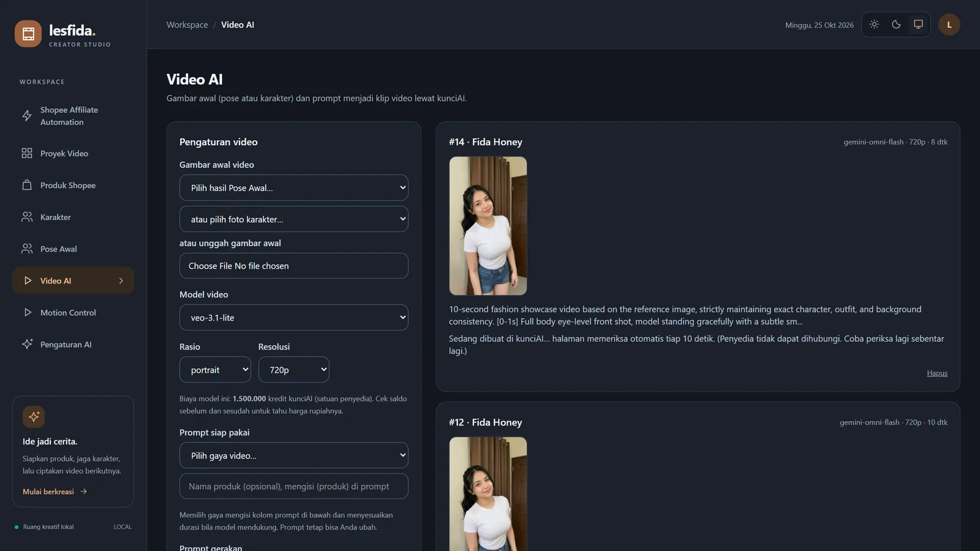
Task: Switch to light theme via the sun icon
Action: (874, 24)
